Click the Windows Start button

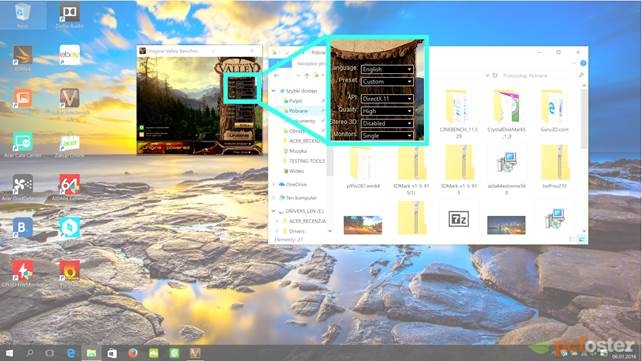(9, 353)
